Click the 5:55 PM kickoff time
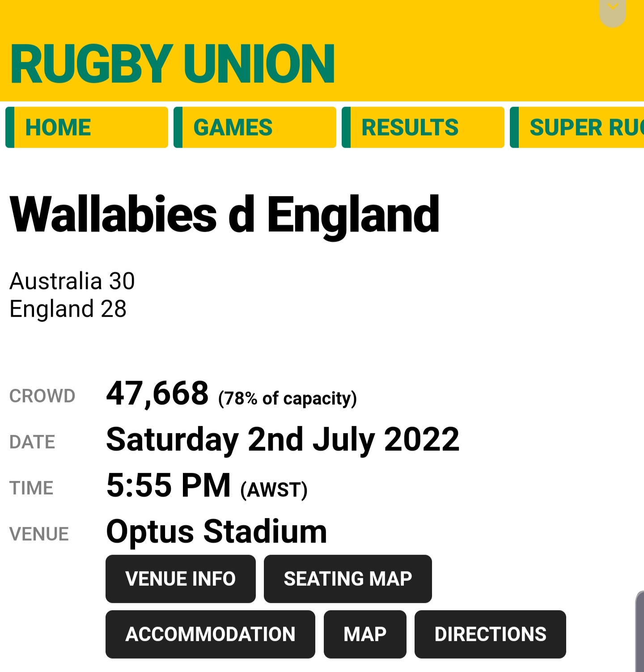The width and height of the screenshot is (644, 672). [169, 486]
